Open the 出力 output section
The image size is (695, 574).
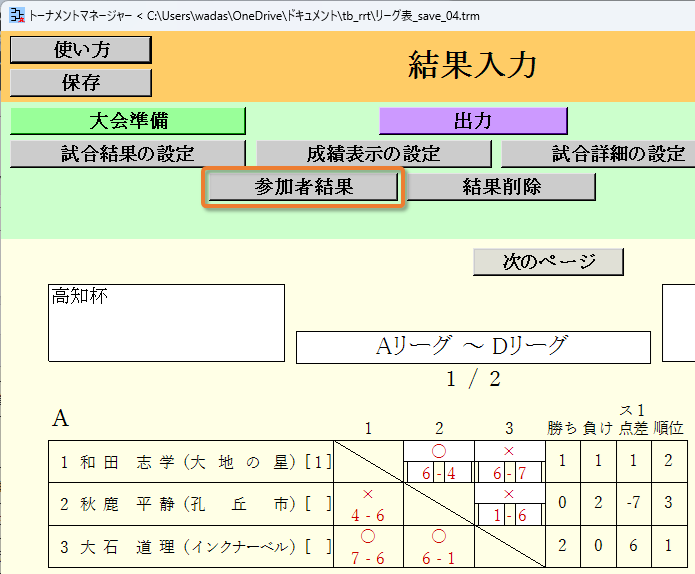[473, 121]
